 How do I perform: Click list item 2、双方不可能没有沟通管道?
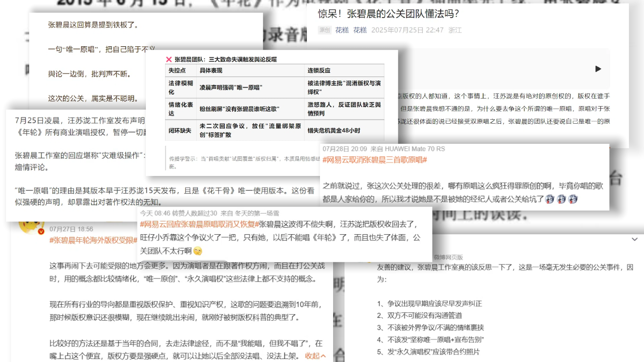(x=419, y=316)
